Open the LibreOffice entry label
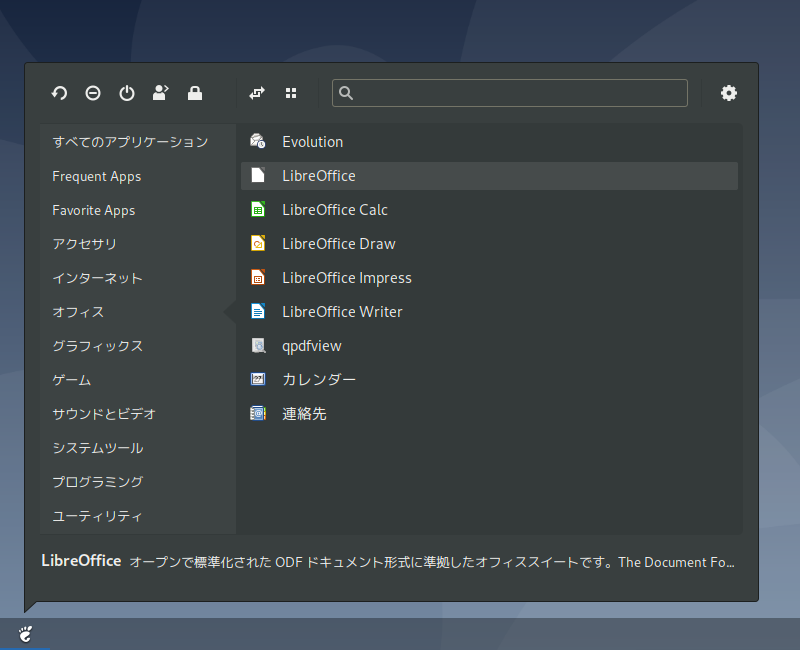 tap(318, 176)
